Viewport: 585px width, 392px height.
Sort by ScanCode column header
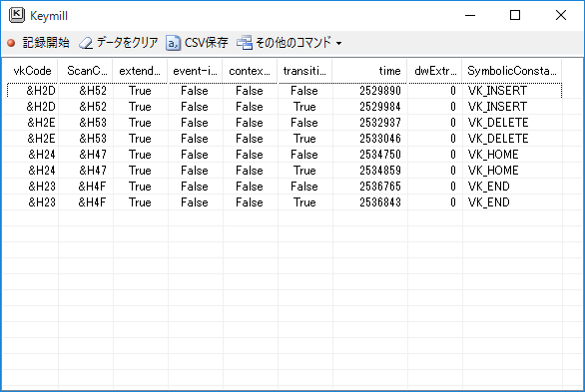(86, 71)
